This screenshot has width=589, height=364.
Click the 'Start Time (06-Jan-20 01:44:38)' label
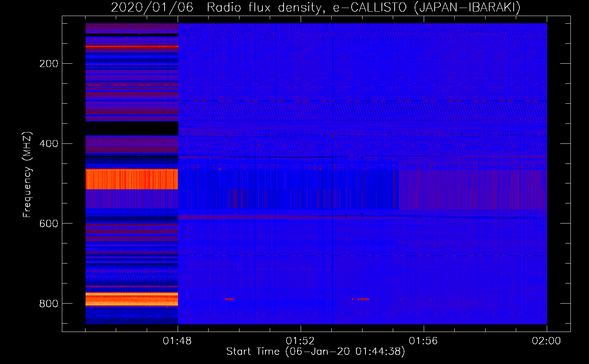coord(316,352)
